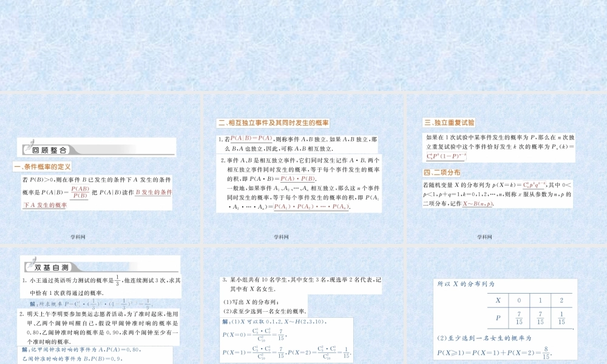Click the red text B发生的条件
607x364 pixels.
(x=154, y=192)
